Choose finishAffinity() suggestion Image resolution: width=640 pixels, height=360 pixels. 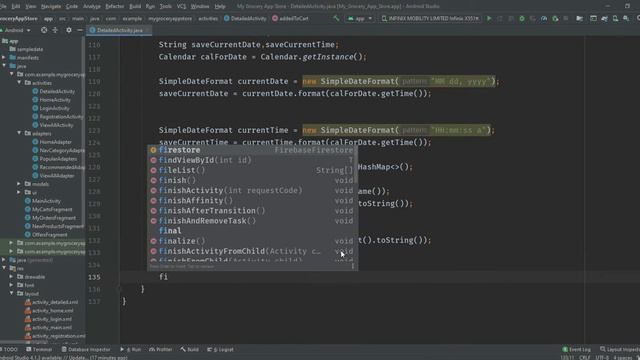(252, 200)
